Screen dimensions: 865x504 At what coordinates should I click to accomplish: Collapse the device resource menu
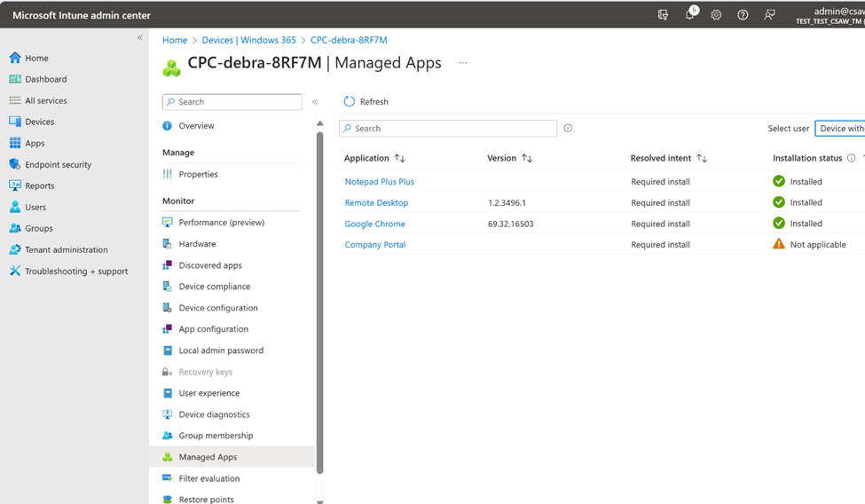[315, 101]
